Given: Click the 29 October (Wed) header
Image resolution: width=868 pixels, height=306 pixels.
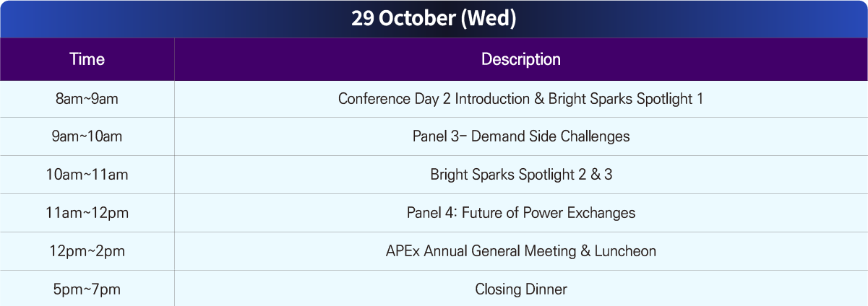Looking at the screenshot, I should coord(434,19).
